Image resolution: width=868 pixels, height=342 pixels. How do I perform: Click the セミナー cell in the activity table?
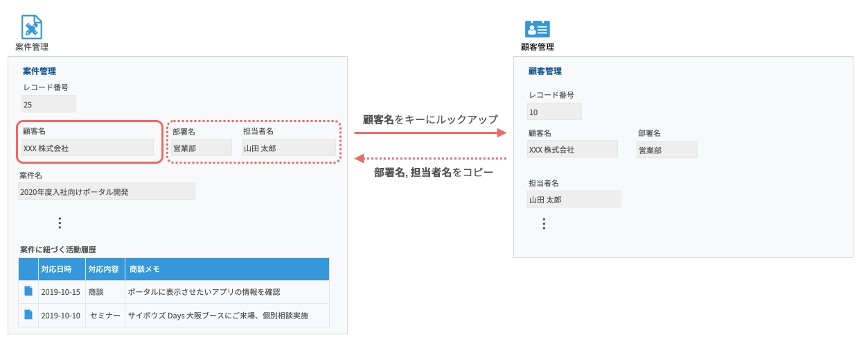(x=105, y=316)
